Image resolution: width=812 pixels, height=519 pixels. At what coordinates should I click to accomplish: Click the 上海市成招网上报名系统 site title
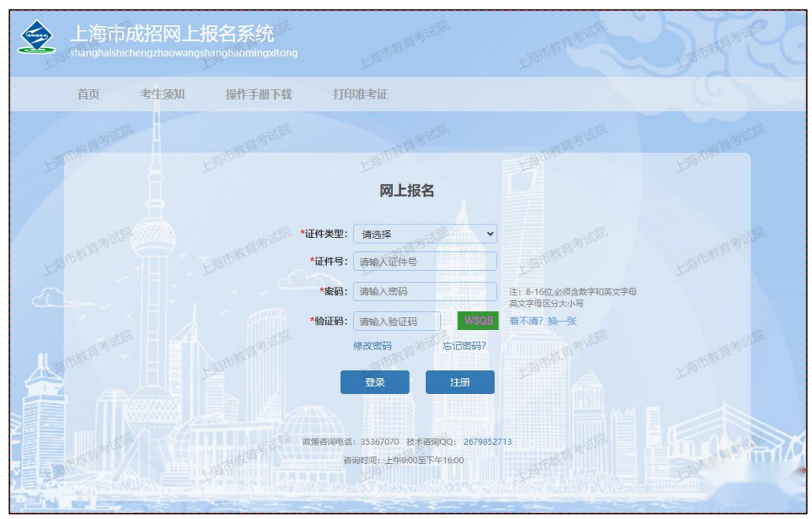coord(172,34)
